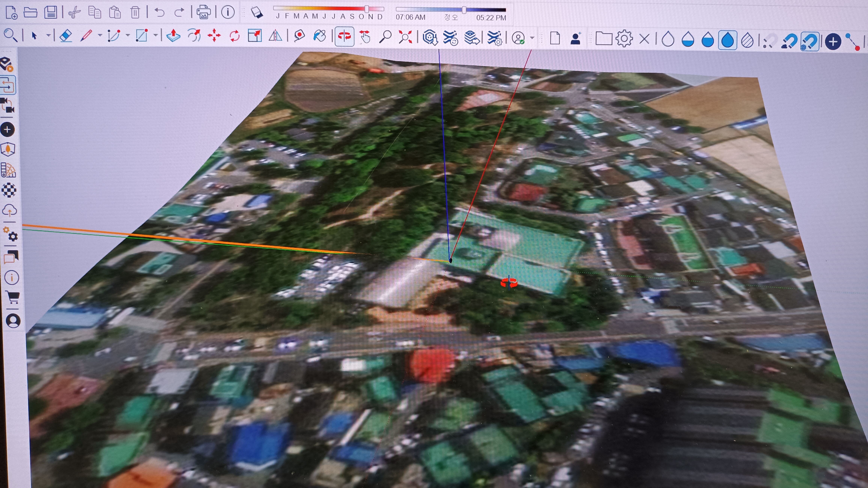
Task: Open Search tool magnifier at toolbar start
Action: point(11,35)
